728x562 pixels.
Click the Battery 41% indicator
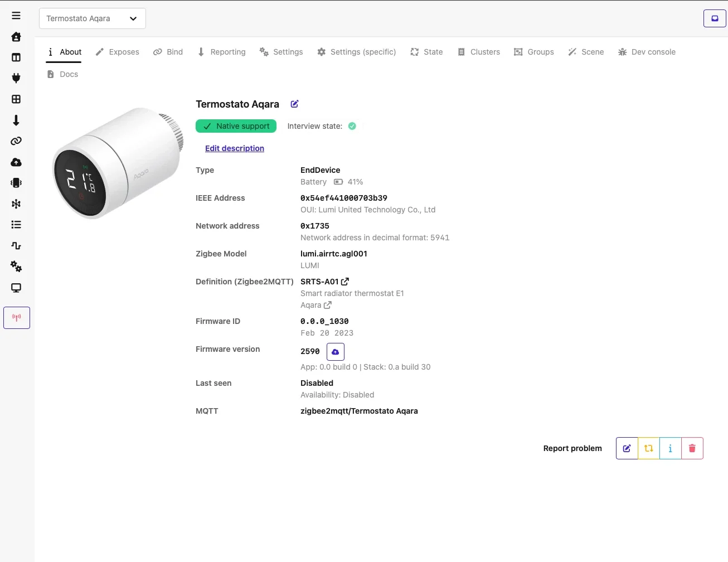click(332, 182)
